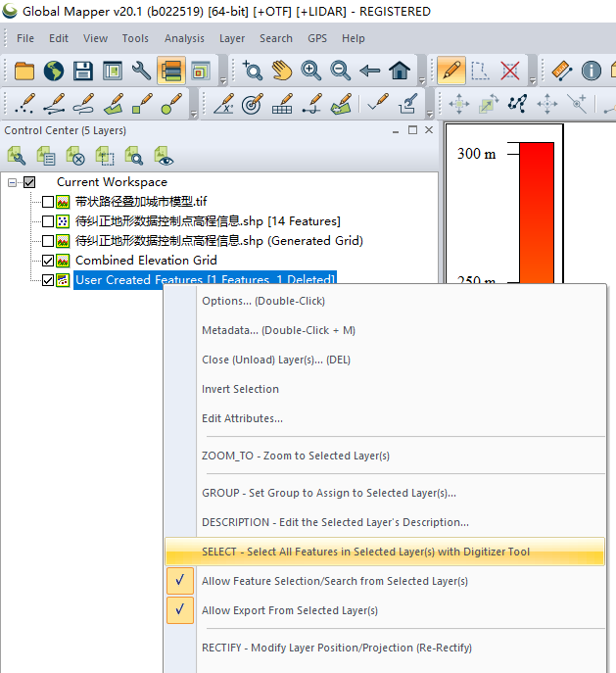Image resolution: width=616 pixels, height=673 pixels.
Task: Choose Edit Attributes... entry
Action: point(385,418)
